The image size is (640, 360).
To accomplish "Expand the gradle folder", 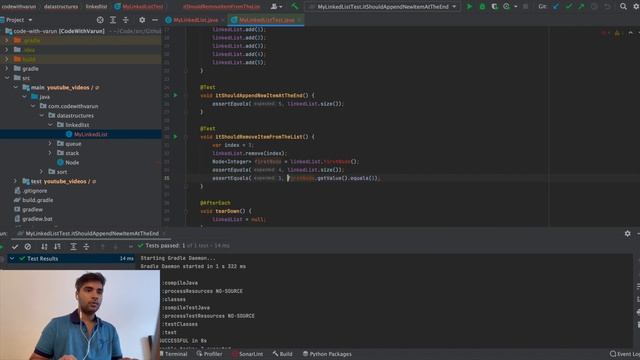I will (7, 69).
